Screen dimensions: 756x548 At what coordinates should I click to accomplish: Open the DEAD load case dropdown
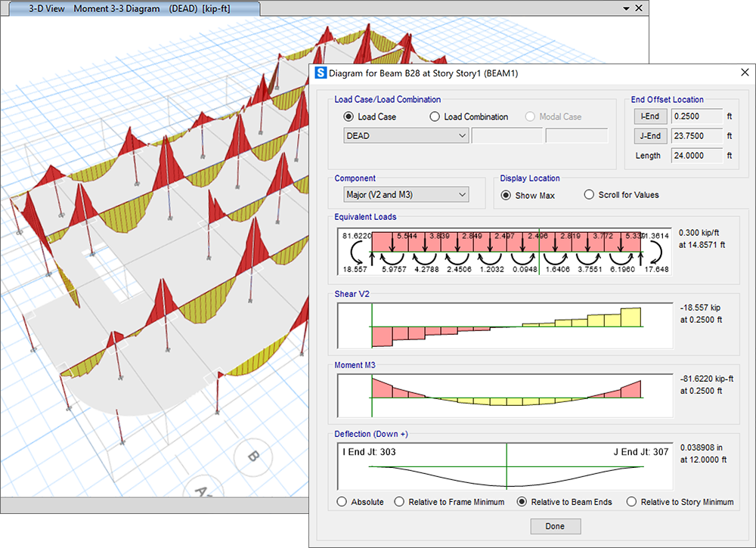tap(406, 136)
